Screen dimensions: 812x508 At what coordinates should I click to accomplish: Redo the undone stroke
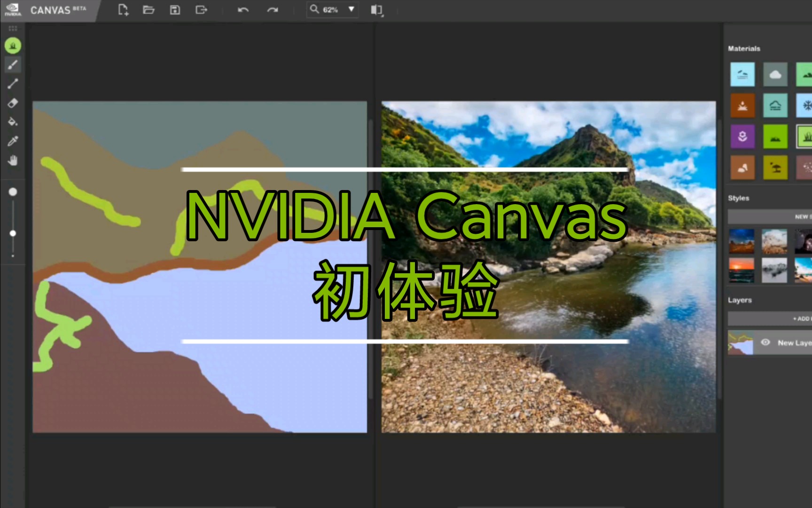(273, 10)
